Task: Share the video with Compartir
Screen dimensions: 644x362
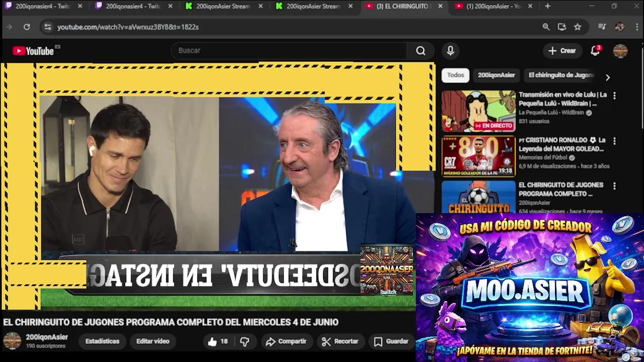Action: pyautogui.click(x=286, y=341)
